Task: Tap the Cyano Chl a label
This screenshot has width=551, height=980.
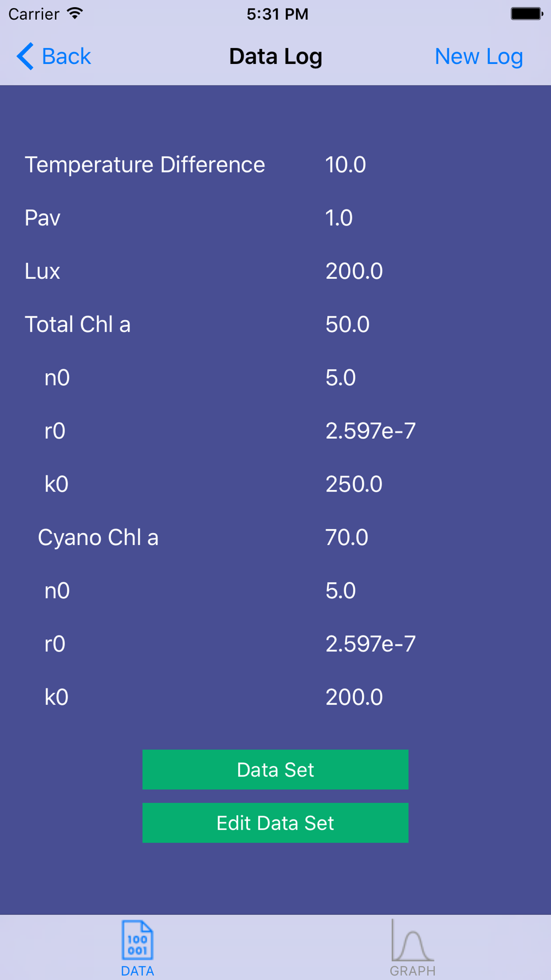Action: (x=98, y=537)
